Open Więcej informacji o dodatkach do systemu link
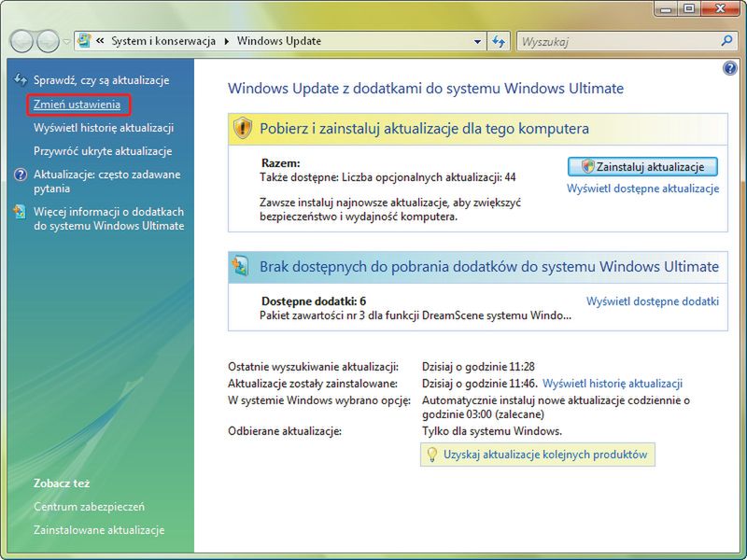 [108, 218]
